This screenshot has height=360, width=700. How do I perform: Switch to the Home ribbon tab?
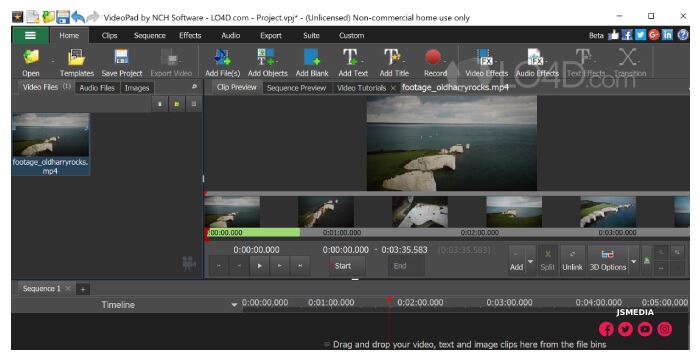click(x=69, y=35)
